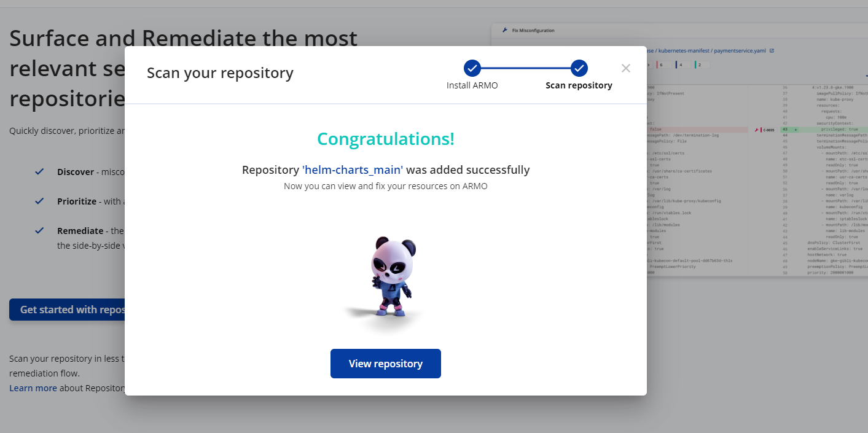
Task: Click Get started with repository button behind dialog
Action: 67,310
